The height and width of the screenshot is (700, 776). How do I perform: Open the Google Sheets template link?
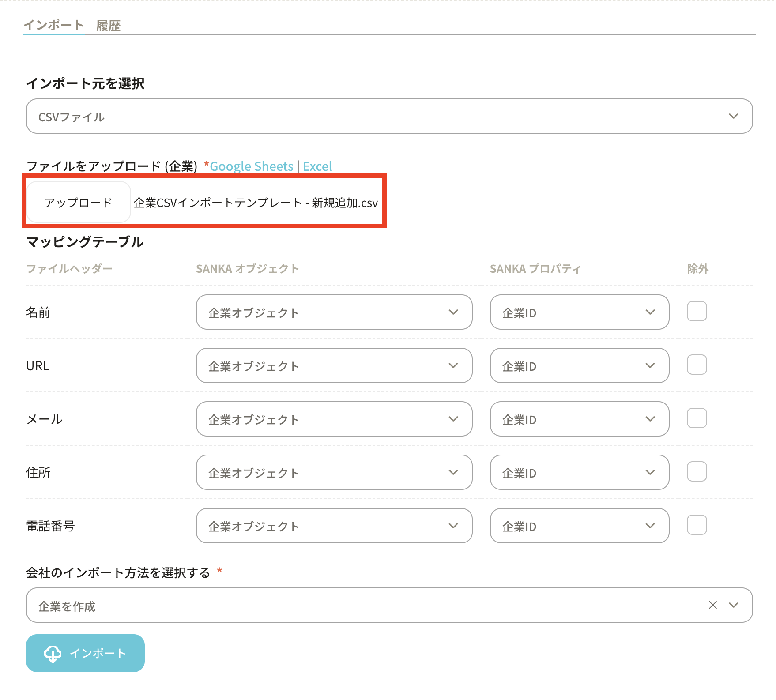click(251, 166)
